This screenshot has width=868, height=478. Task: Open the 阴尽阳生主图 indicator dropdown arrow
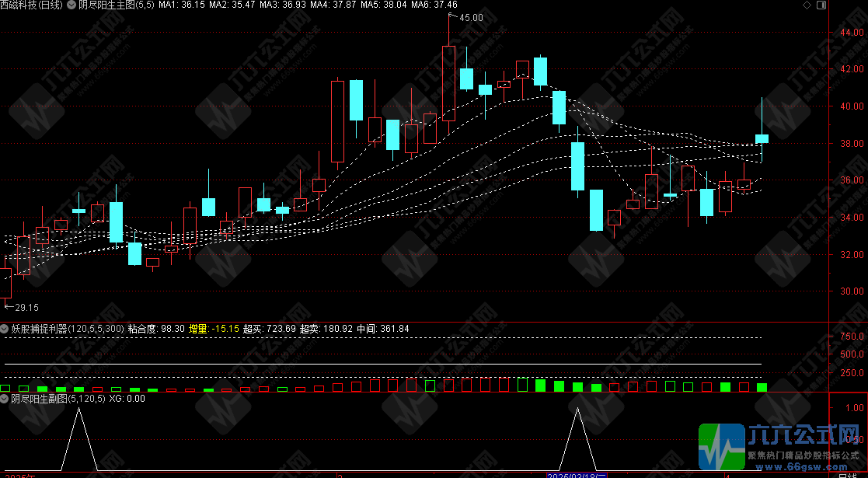[x=72, y=5]
